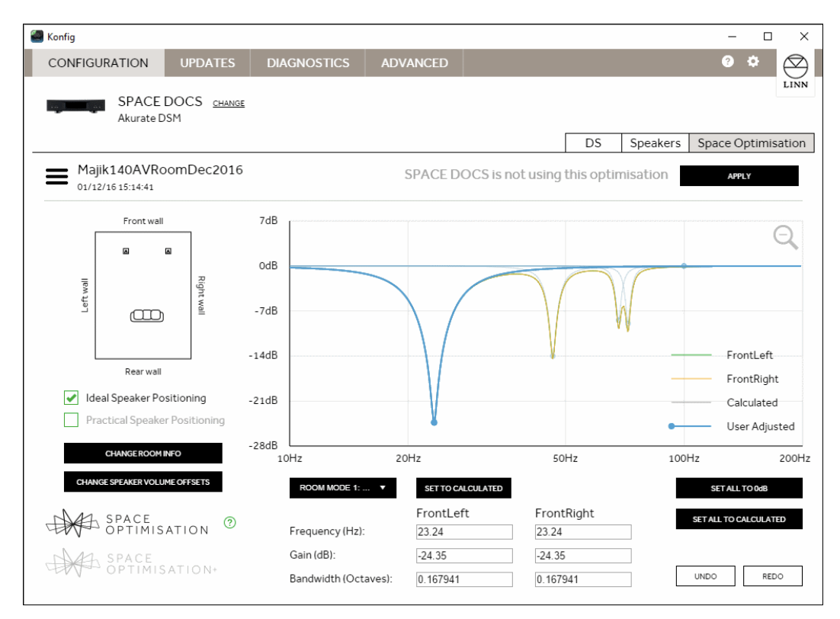The image size is (840, 619).
Task: Select the Space Optimisation logo
Action: [127, 524]
